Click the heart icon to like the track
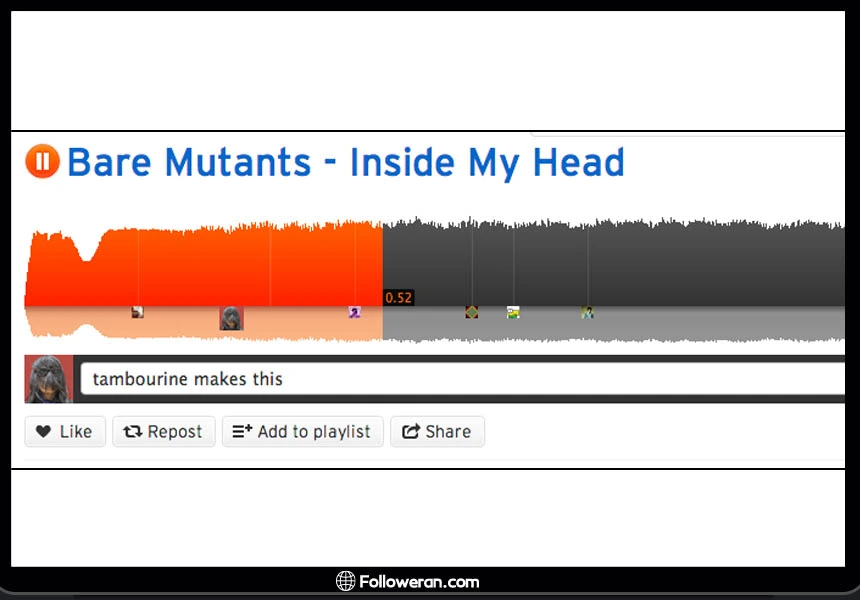Viewport: 860px width, 600px height. pos(44,432)
